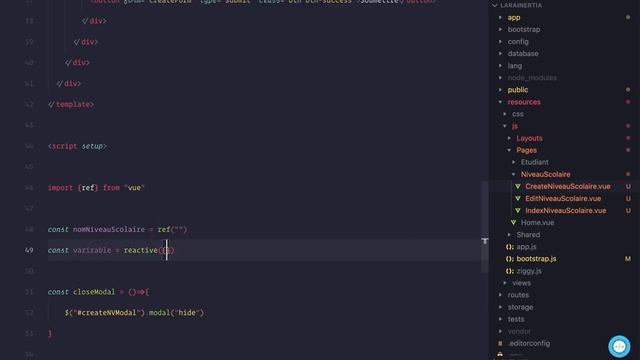Click the Vue icon beside CreateNiveauScolaire.vue
Screen dimensions: 640x360
tap(518, 187)
